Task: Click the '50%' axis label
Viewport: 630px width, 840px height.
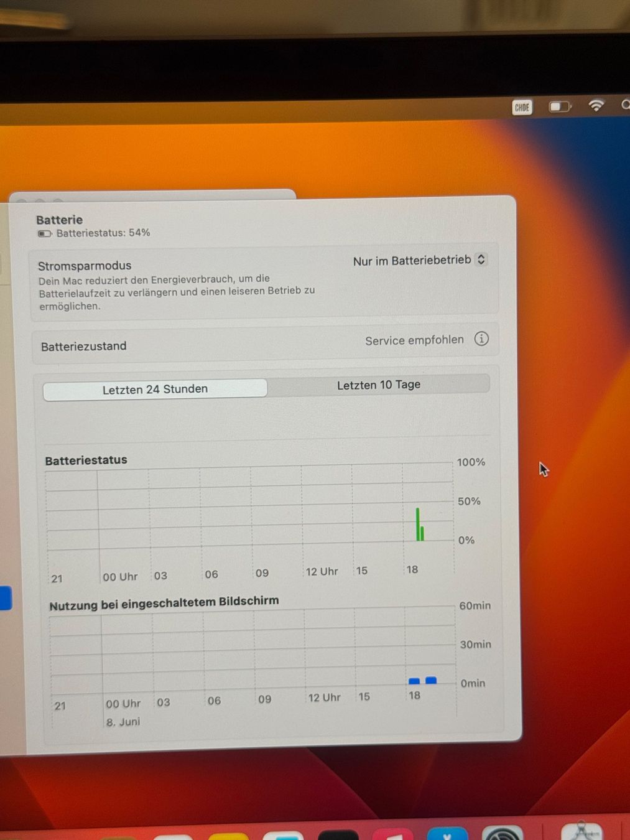Action: [469, 501]
